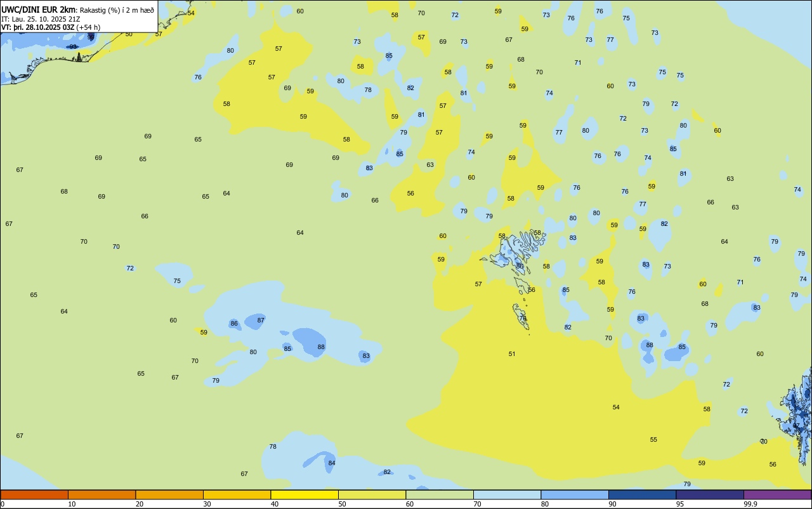Pick the 50–60 pale yellow legend swatch

click(x=372, y=494)
